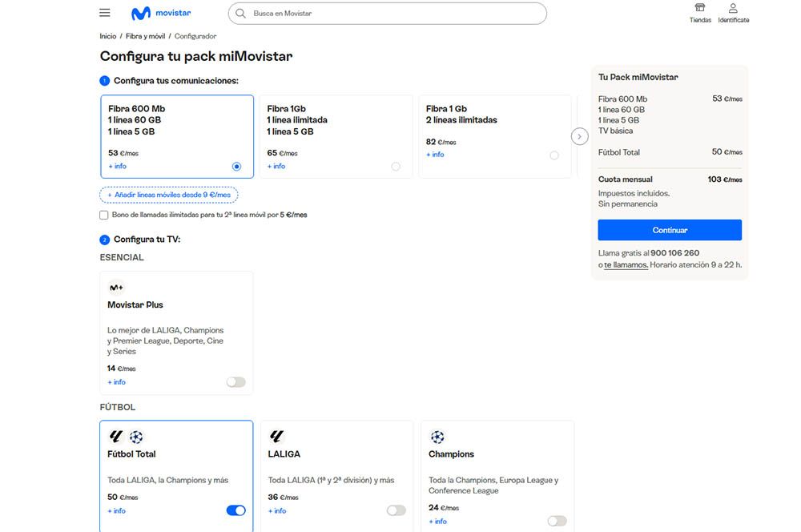Select Fibra 1Gb 1 línea ilimitada radio
This screenshot has height=532, width=801.
click(396, 166)
